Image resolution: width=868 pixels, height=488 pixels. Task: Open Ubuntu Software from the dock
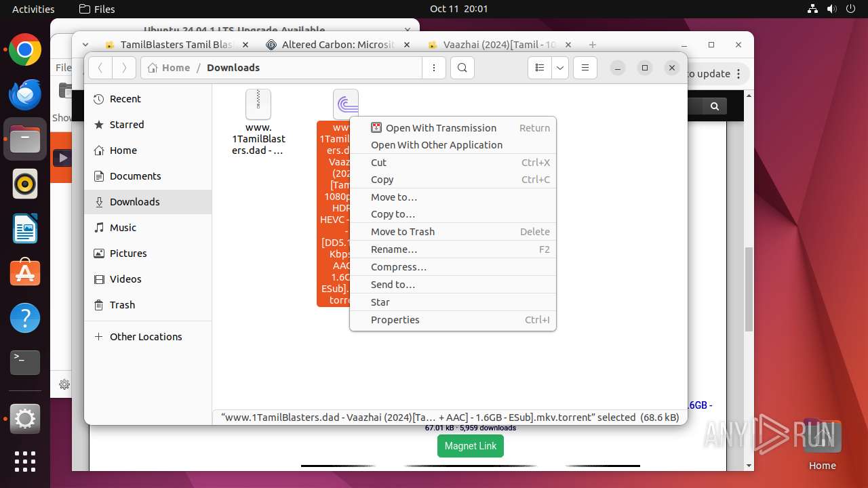[25, 273]
